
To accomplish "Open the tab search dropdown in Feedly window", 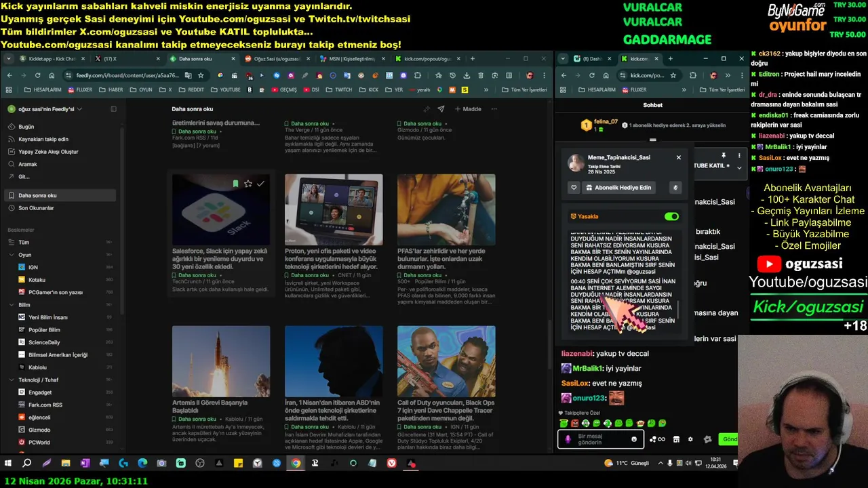I will pyautogui.click(x=9, y=59).
